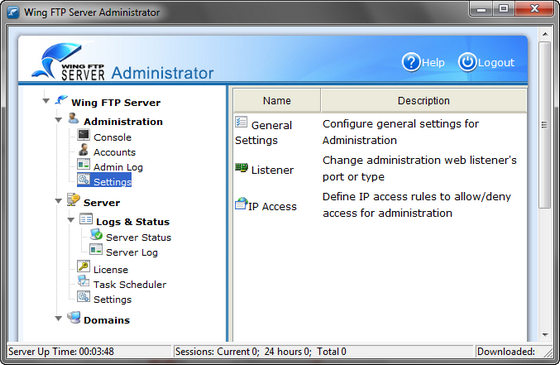Click the Server Status green check icon

pos(96,235)
